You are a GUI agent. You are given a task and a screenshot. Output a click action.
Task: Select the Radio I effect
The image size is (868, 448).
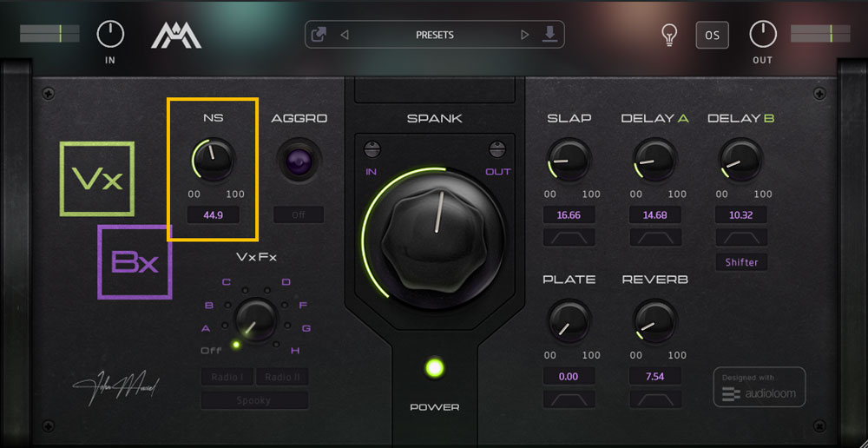(x=227, y=377)
